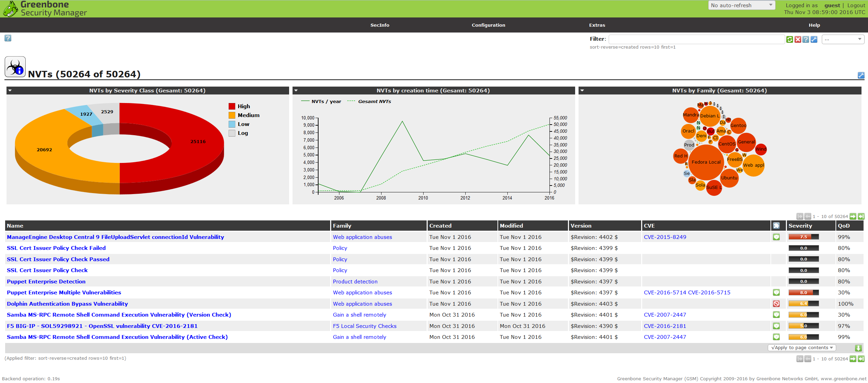Go to next page using top green arrow

point(853,216)
